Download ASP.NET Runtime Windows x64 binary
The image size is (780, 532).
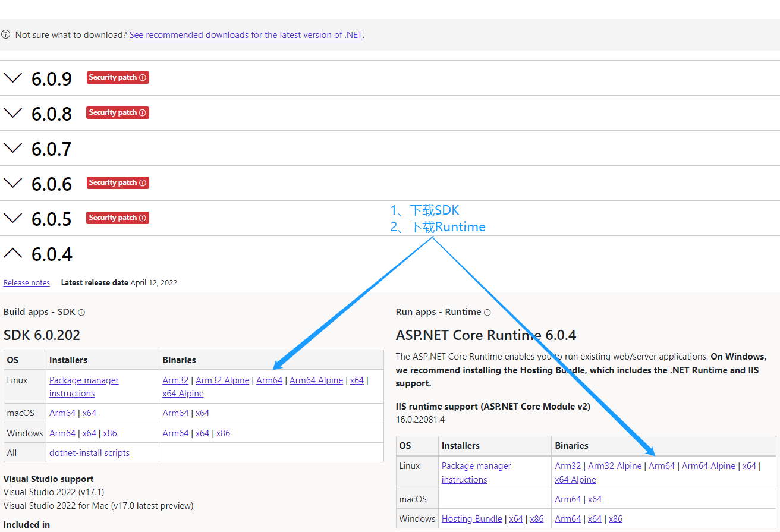[x=595, y=519]
